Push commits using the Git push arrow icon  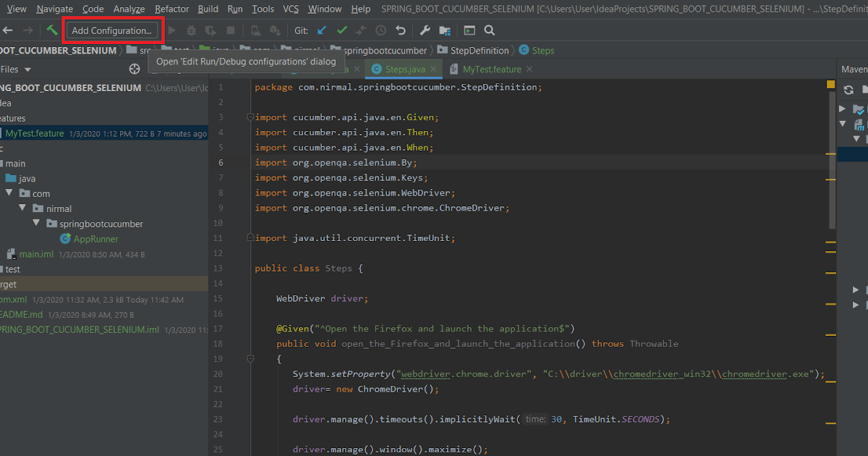pos(361,30)
